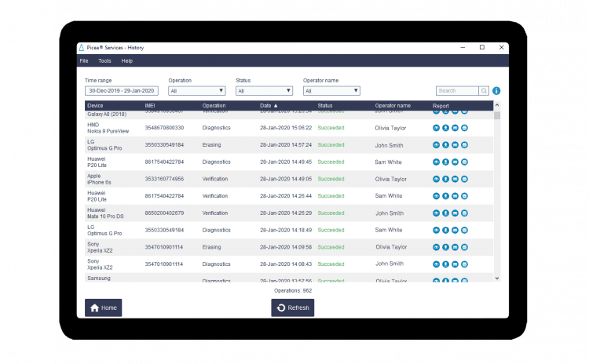Select the Apple iPhone 6s device cell
589x364 pixels.
99,179
